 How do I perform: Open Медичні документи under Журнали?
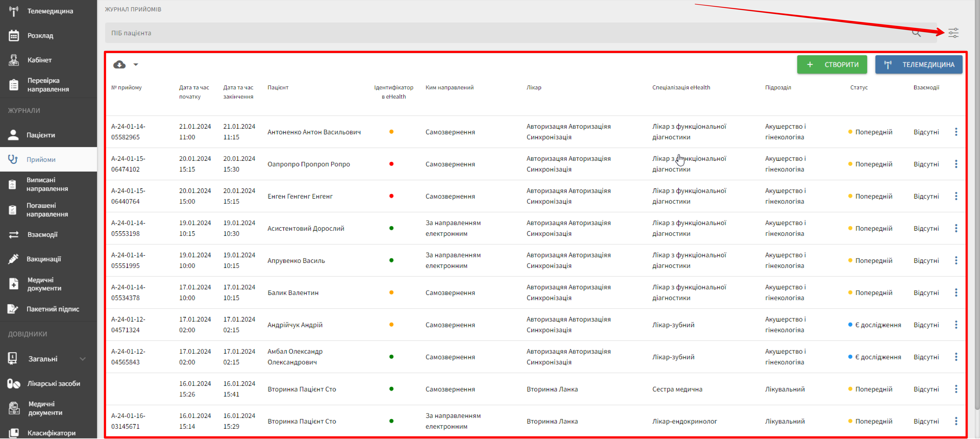click(x=48, y=284)
